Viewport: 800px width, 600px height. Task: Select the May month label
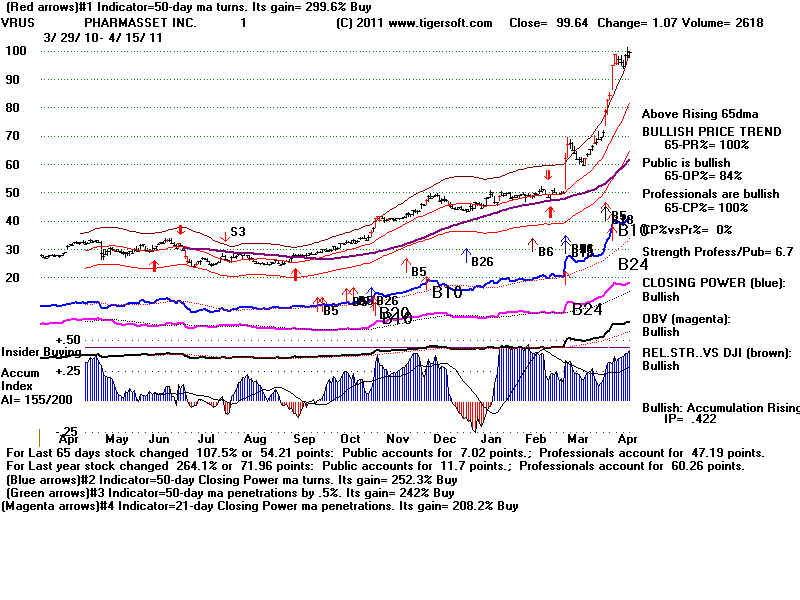pyautogui.click(x=117, y=439)
